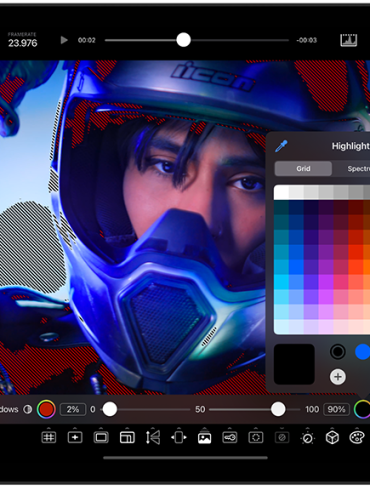Open the histogram scopes icon
370x490 pixels.
348,40
